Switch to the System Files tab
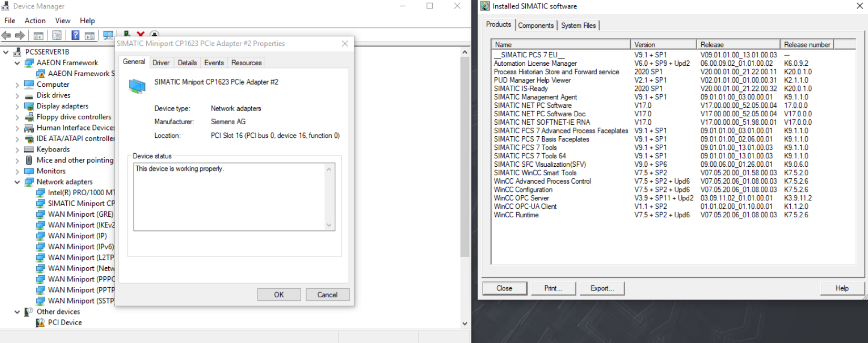 [x=578, y=25]
